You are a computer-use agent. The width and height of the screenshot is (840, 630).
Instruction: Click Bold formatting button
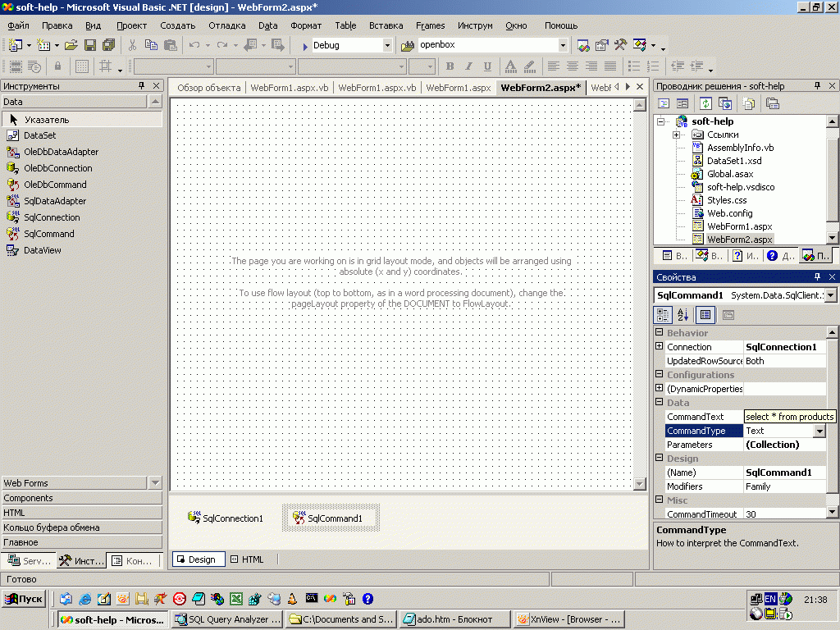pos(450,66)
